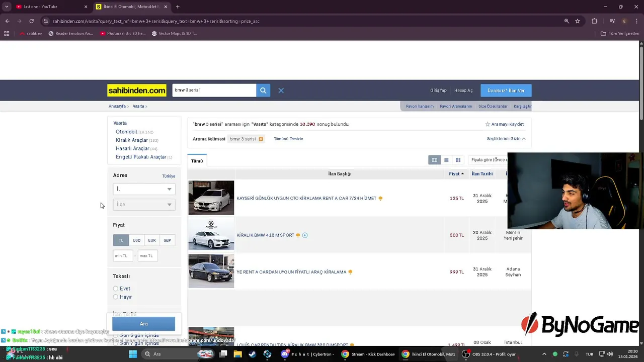Viewport: 644px width, 362px height.
Task: Open the Chrome tab search dropdown arrow
Action: [x=7, y=7]
